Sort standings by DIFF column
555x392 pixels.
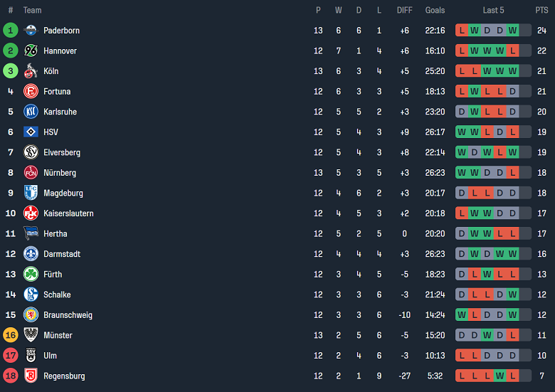coord(404,10)
